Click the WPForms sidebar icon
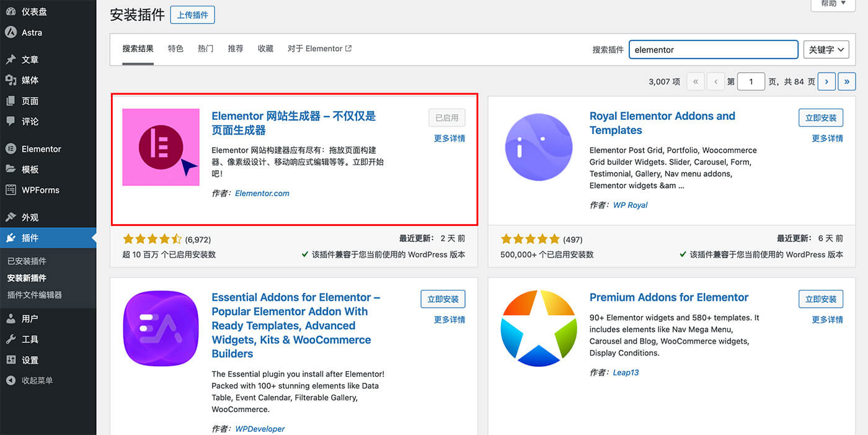The width and height of the screenshot is (868, 435). tap(11, 190)
